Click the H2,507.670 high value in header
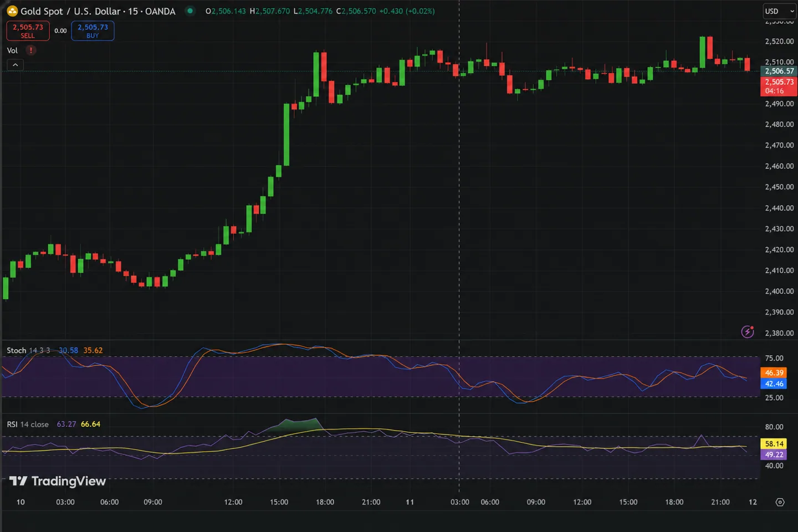This screenshot has width=798, height=532. click(270, 11)
